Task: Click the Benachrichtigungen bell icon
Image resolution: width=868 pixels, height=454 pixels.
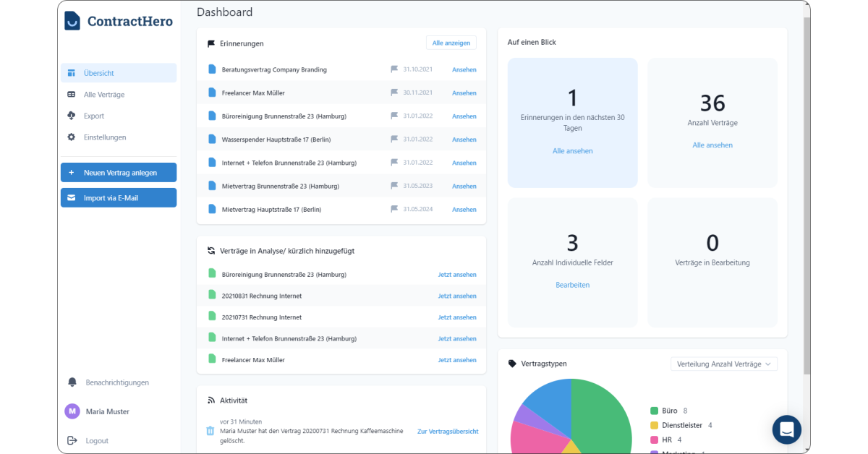Action: (72, 382)
